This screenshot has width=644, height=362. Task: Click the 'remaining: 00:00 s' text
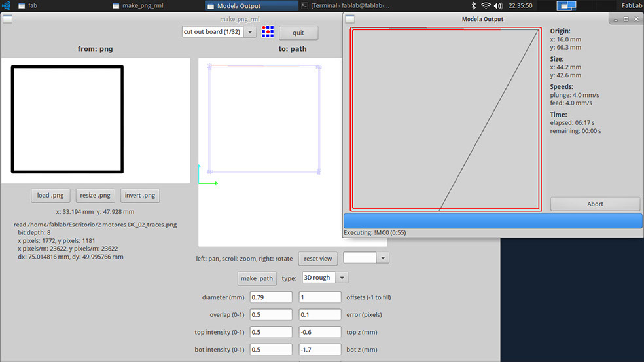[575, 131]
